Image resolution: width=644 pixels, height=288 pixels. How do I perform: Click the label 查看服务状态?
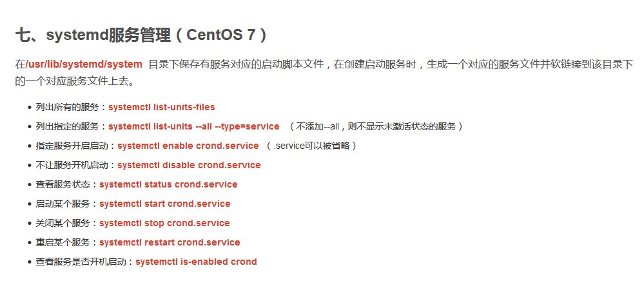[63, 184]
